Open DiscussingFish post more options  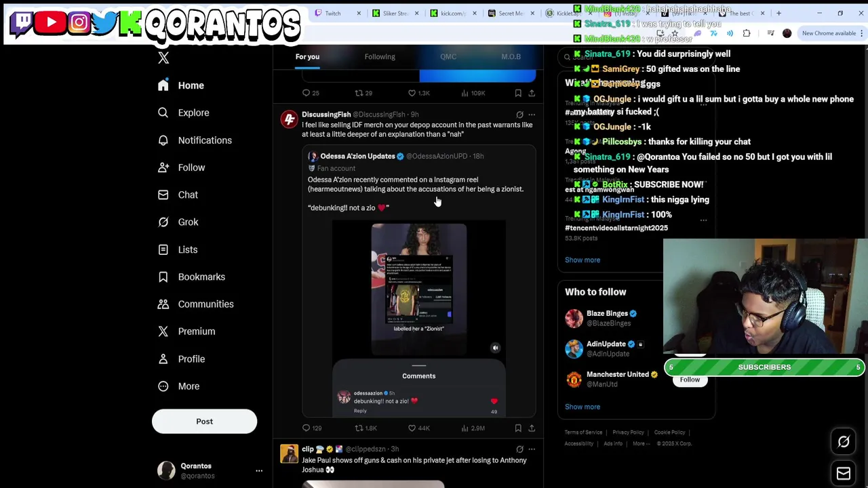[532, 115]
